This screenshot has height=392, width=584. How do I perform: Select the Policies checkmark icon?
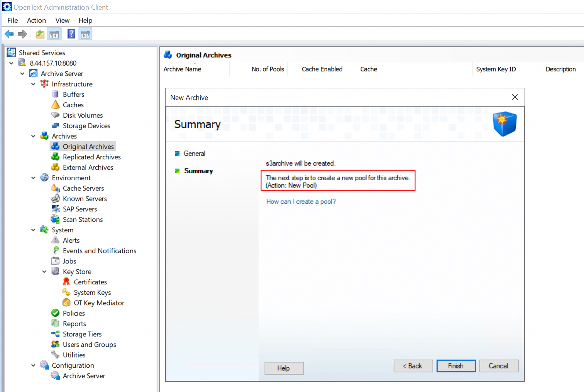click(x=56, y=313)
